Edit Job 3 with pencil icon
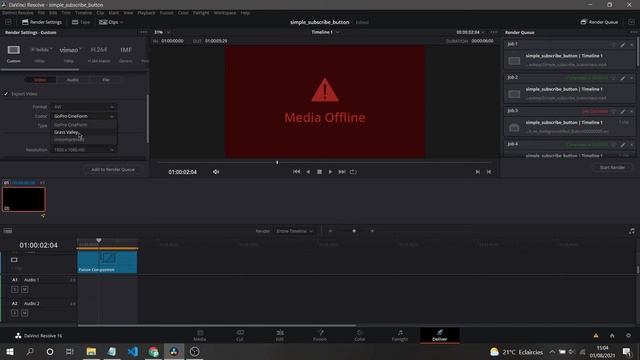The width and height of the screenshot is (640, 360). 622,111
